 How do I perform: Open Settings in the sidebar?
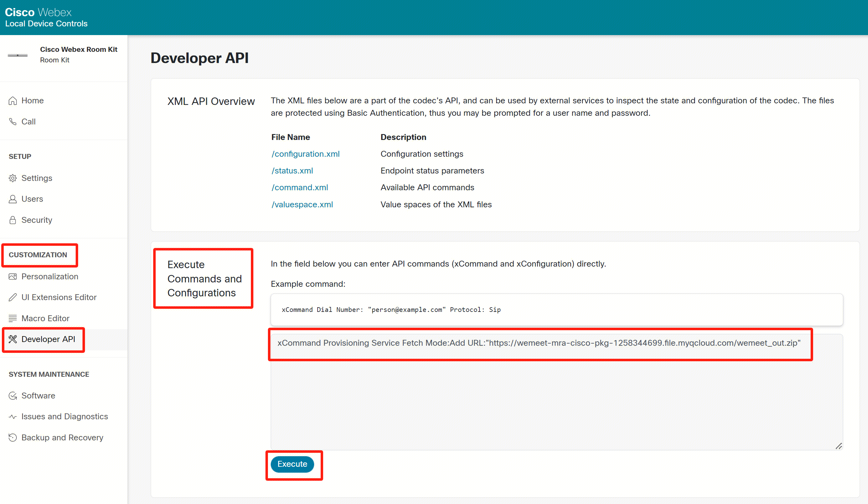tap(64, 178)
